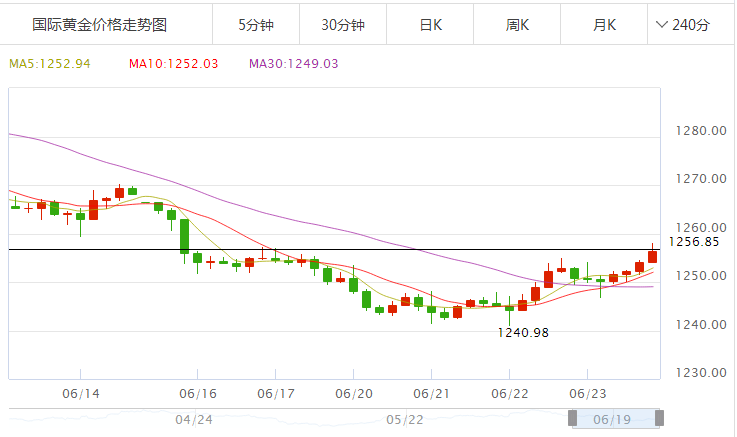Toggle the MA30 purple line legend
Screen dimensions: 737x437
click(x=293, y=64)
